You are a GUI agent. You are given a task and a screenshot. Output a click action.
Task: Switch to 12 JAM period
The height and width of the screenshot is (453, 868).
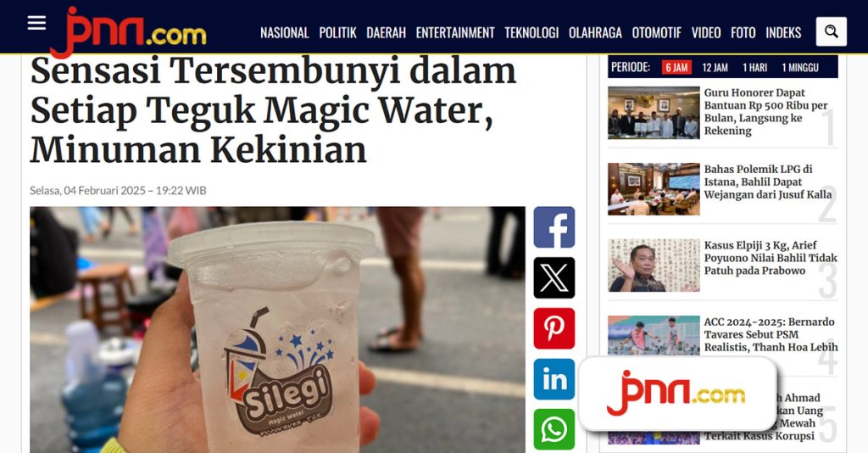pos(715,68)
